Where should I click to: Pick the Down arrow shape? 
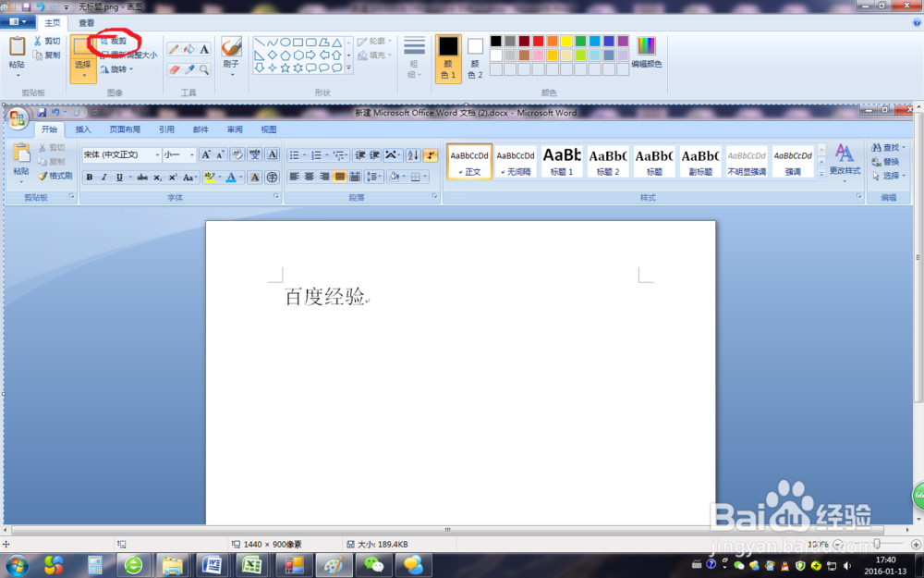260,68
